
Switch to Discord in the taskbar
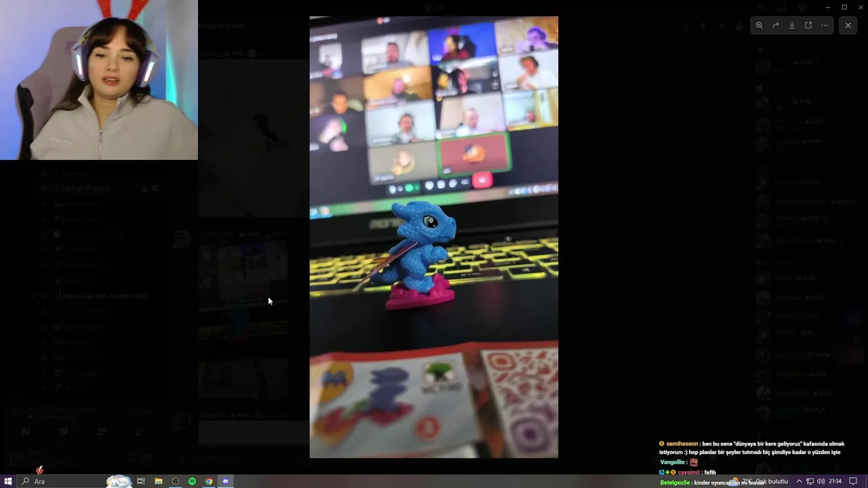pyautogui.click(x=226, y=481)
